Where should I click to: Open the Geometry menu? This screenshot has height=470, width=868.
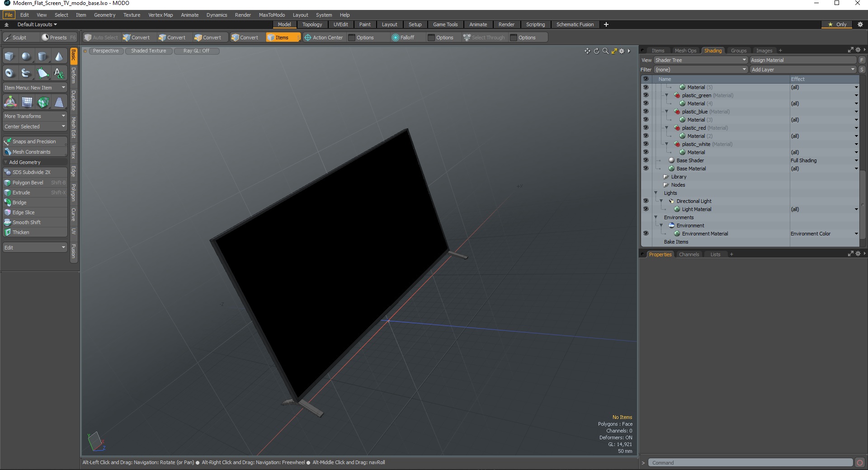[x=104, y=15]
